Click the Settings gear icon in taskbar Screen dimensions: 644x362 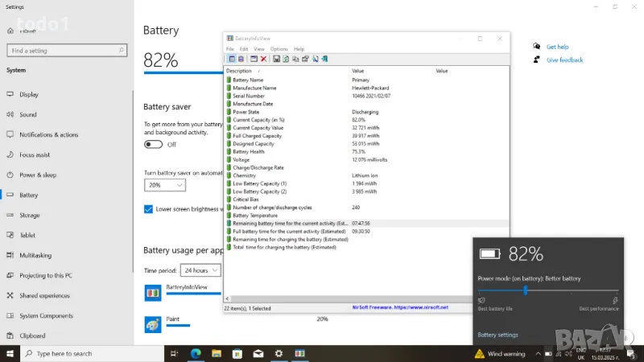(x=279, y=353)
